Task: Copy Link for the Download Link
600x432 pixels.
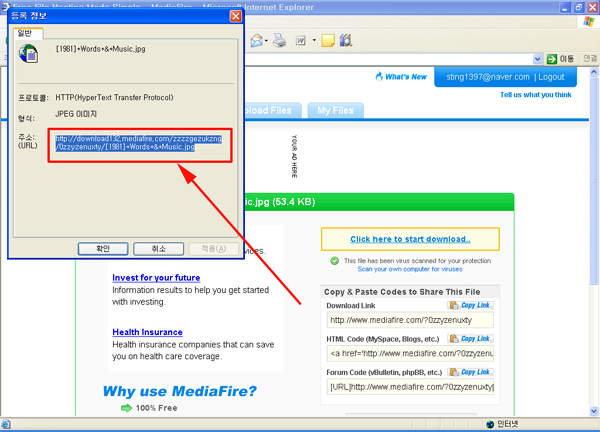Action: [470, 305]
